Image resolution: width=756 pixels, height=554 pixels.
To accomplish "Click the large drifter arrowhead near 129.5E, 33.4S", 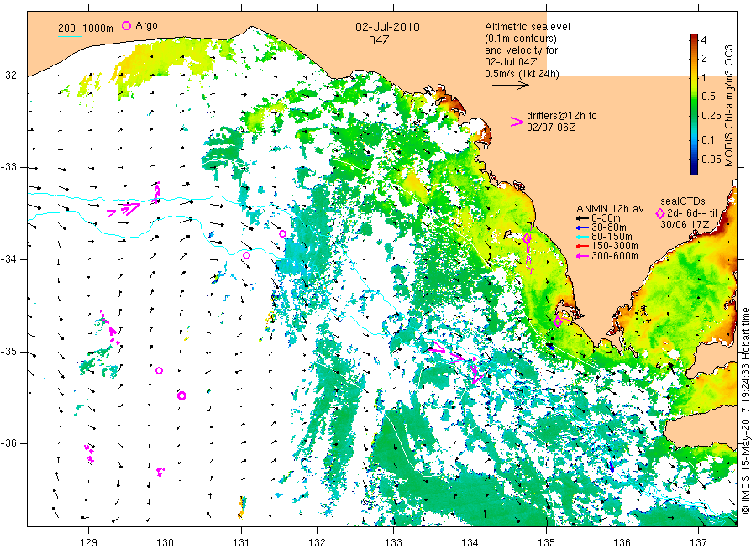I will click(130, 208).
